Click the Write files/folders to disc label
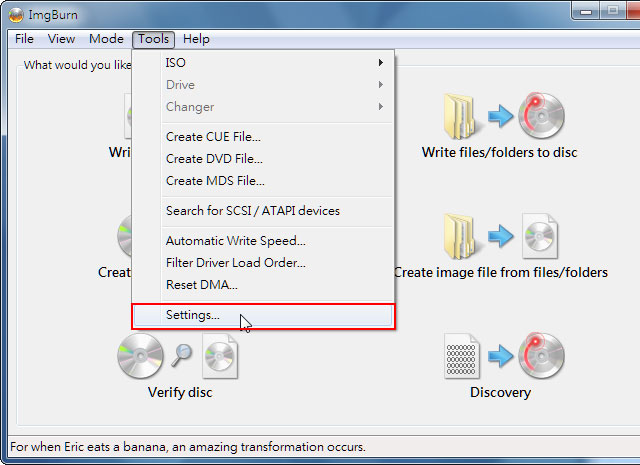The height and width of the screenshot is (465, 640). click(x=499, y=152)
